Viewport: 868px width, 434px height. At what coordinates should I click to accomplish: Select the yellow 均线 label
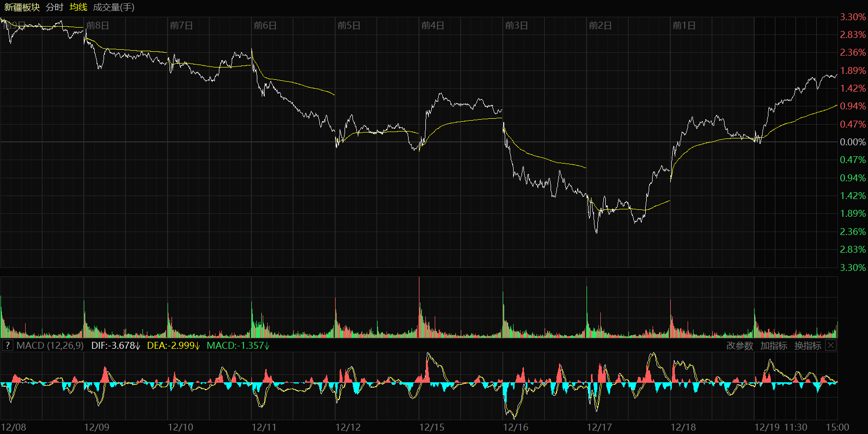[78, 7]
